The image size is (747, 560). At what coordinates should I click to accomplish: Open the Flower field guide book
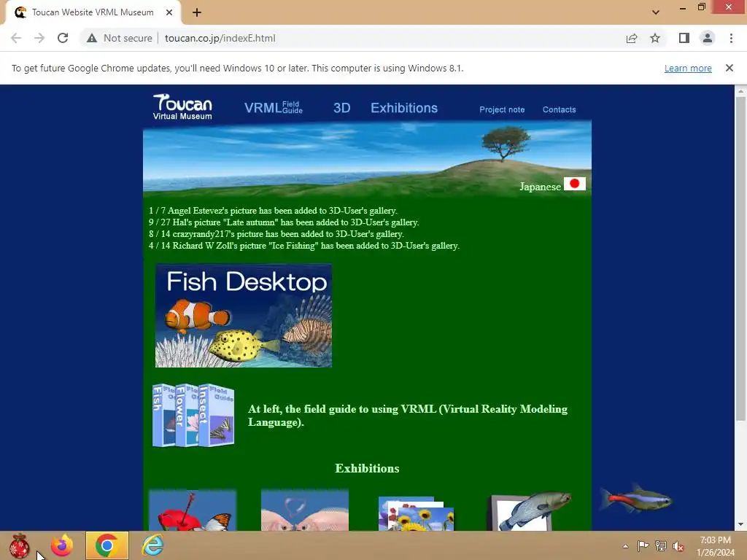(x=186, y=415)
